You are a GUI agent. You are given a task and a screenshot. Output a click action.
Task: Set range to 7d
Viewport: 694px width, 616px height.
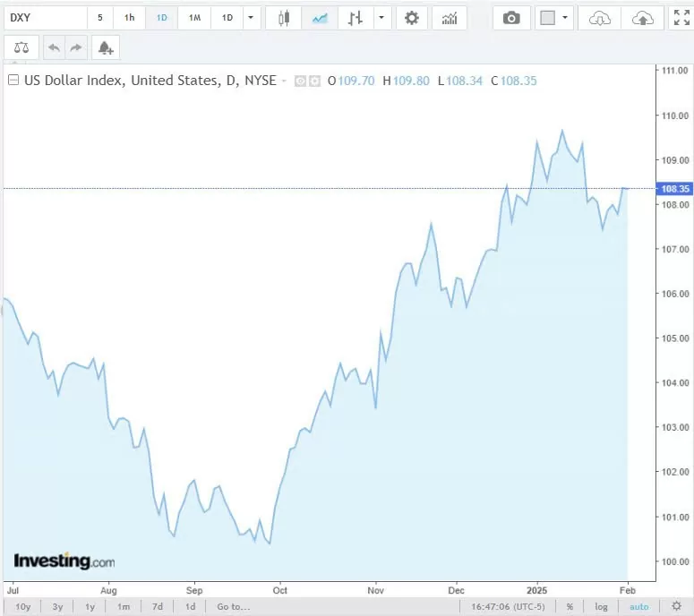pos(157,606)
